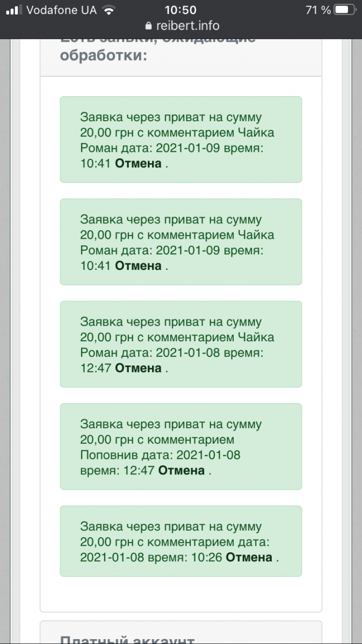Tap the cellular signal bars icon
Image resolution: width=362 pixels, height=644 pixels.
[13, 10]
